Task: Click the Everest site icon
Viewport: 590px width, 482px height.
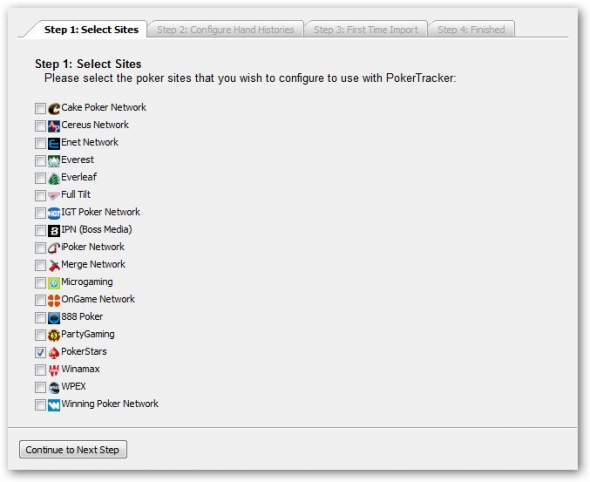Action: coord(54,161)
